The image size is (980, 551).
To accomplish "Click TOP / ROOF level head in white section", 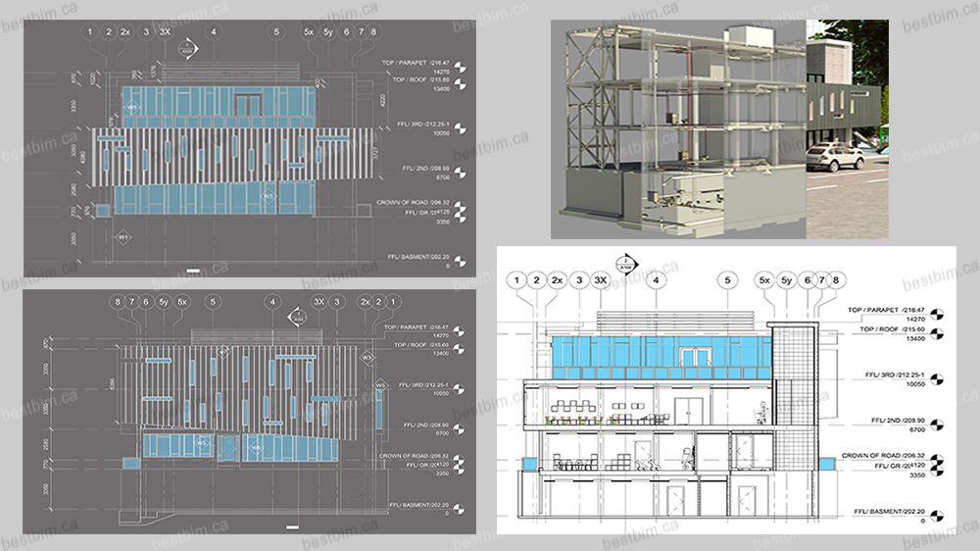I will (936, 333).
